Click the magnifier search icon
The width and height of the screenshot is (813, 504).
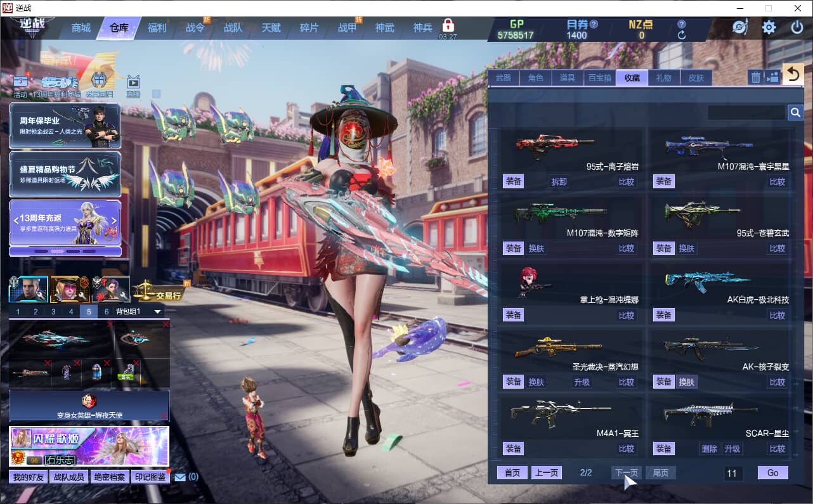tap(795, 112)
